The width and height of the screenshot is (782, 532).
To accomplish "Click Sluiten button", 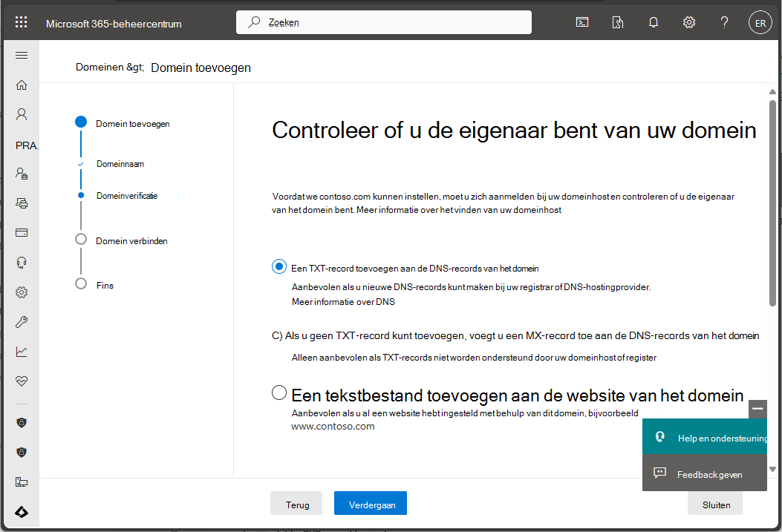I will tap(715, 504).
